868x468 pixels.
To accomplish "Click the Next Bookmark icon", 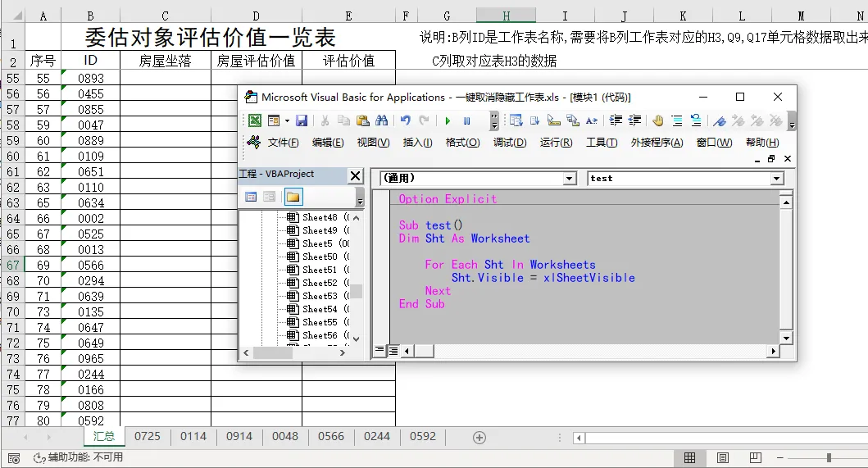I will click(x=738, y=120).
